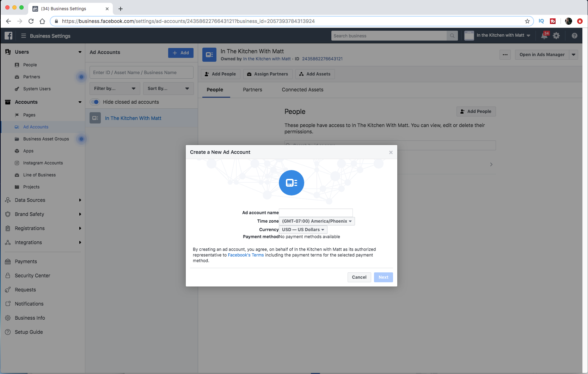Open a new browser tab with plus

pyautogui.click(x=121, y=9)
